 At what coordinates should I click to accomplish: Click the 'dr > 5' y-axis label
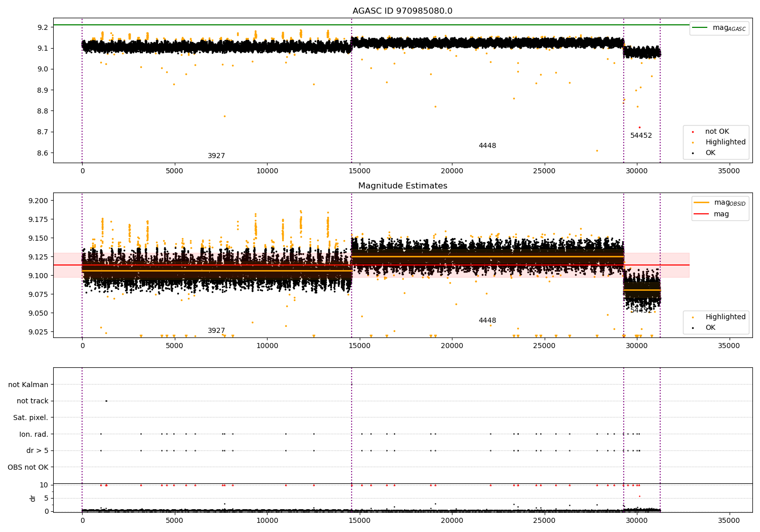(37, 450)
